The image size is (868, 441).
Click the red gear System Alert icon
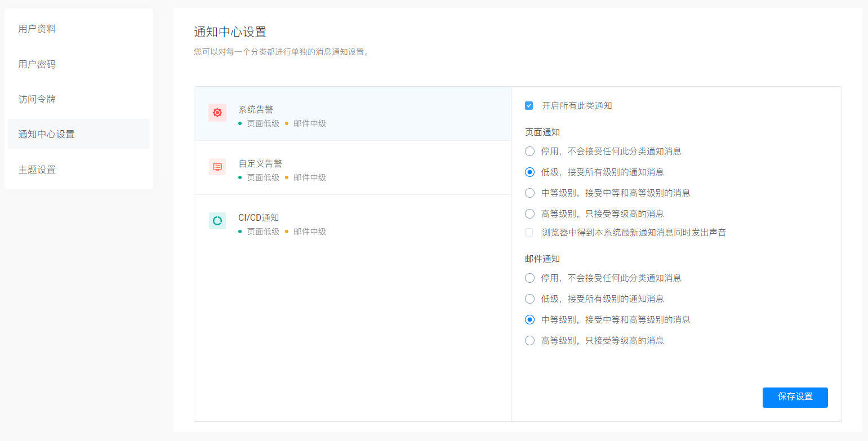pyautogui.click(x=217, y=113)
